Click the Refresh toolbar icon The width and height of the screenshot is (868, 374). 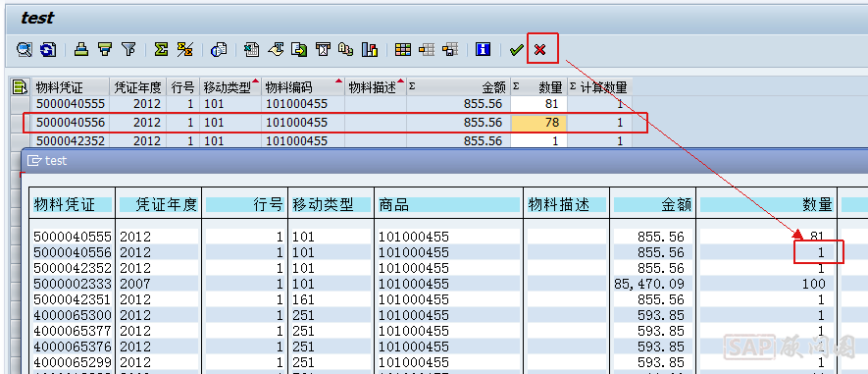click(49, 50)
